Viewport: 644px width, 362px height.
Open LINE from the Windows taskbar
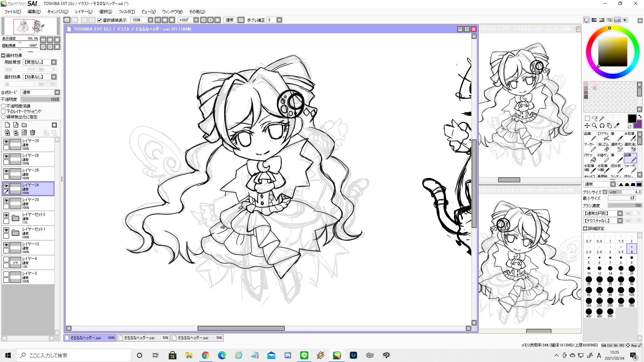[x=304, y=355]
